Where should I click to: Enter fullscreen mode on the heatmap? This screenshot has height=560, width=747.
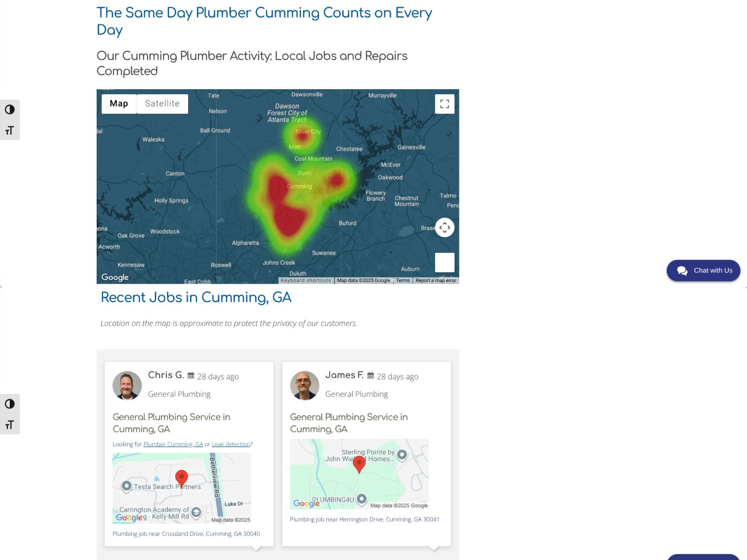[444, 104]
